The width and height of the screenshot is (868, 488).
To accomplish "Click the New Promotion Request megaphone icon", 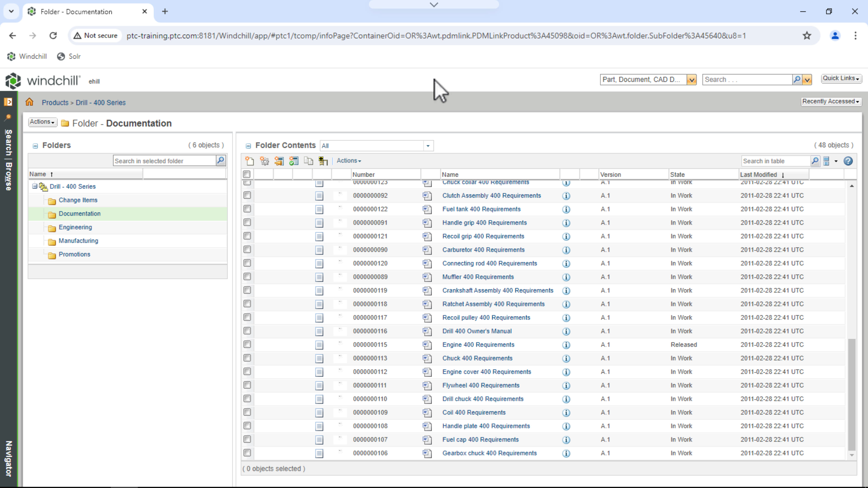I will click(279, 161).
